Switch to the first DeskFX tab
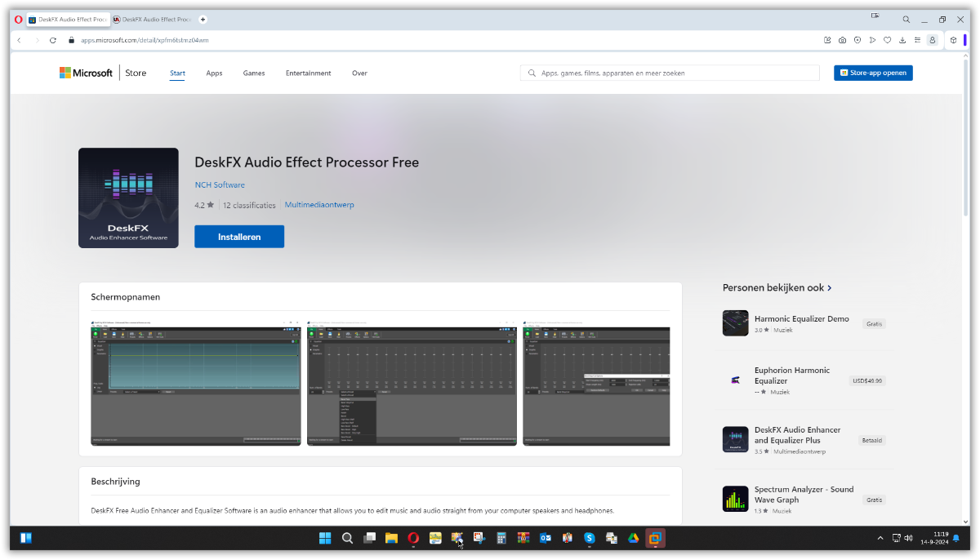 point(69,19)
